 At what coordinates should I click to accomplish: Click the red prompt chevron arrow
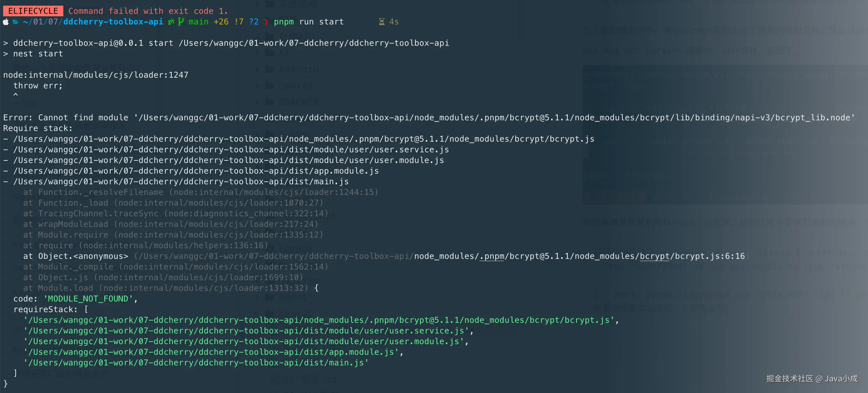pyautogui.click(x=266, y=22)
